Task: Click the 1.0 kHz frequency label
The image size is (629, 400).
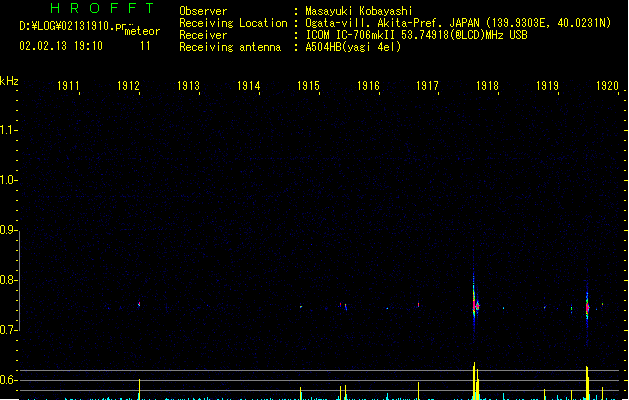Action: [x=7, y=180]
